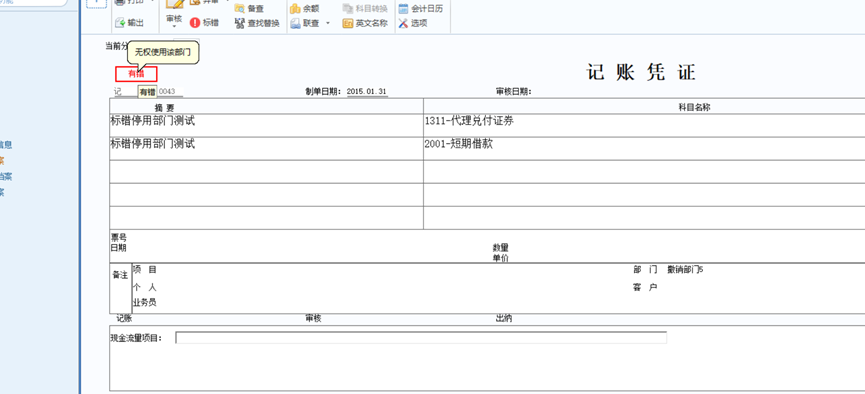Click the 摘要 column header
The height and width of the screenshot is (394, 865).
pyautogui.click(x=164, y=108)
